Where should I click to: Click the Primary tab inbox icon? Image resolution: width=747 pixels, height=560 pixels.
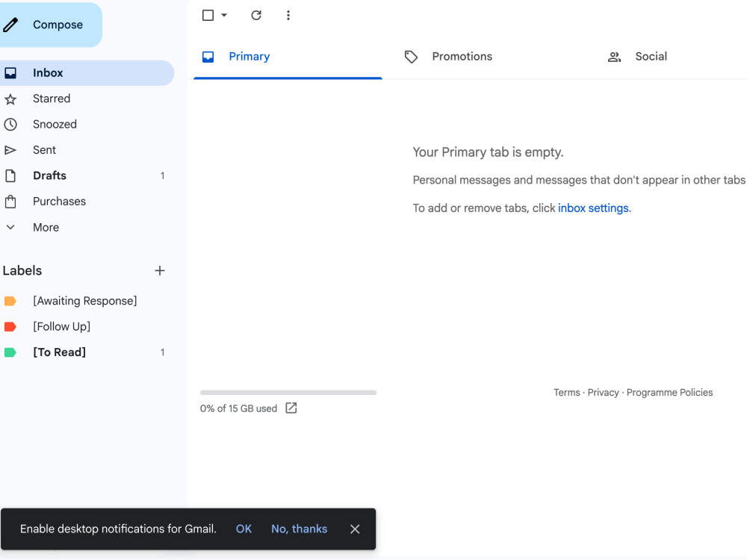[x=208, y=57]
